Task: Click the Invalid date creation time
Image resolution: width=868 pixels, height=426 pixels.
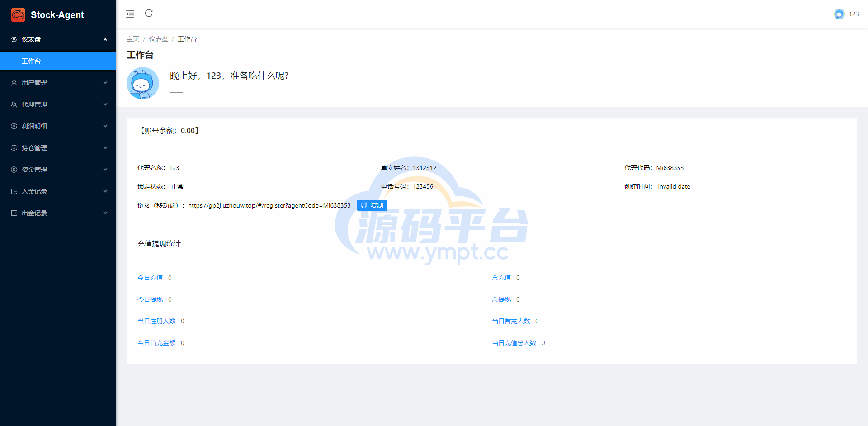Action: [674, 186]
